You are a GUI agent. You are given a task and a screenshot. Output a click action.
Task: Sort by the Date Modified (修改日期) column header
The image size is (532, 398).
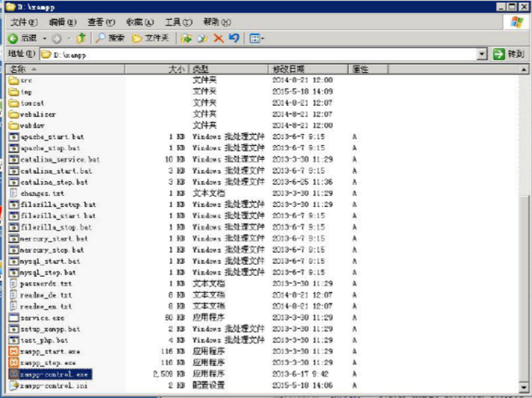point(308,69)
